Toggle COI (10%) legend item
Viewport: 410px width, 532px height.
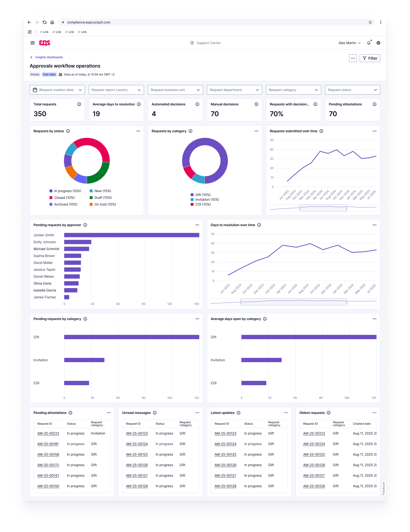200,204
